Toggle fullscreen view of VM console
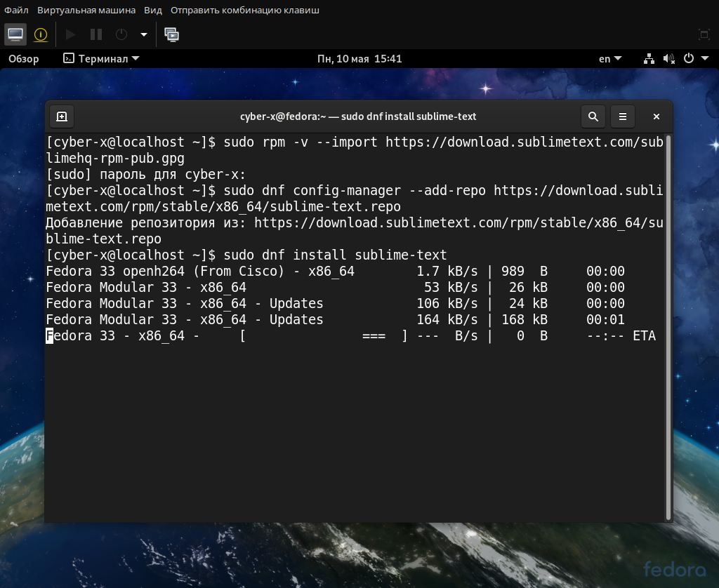719x588 pixels. [704, 34]
